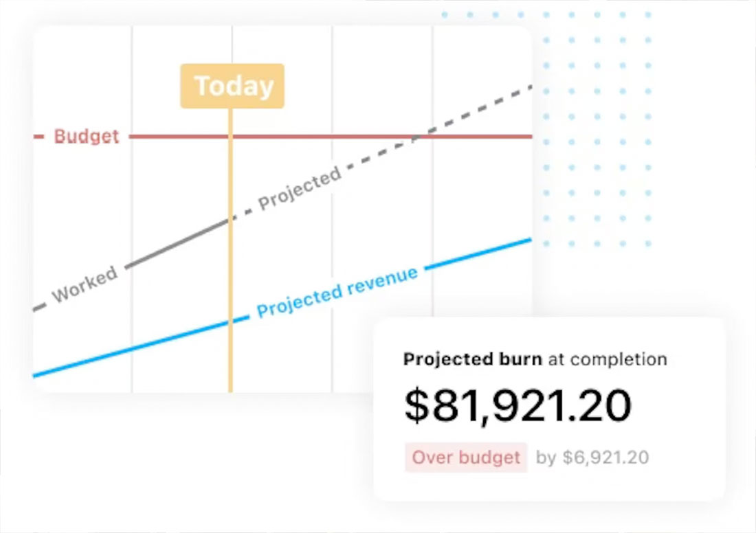Screen dimensions: 756x533
Task: Click the blue dotted background pattern
Action: pyautogui.click(x=597, y=143)
